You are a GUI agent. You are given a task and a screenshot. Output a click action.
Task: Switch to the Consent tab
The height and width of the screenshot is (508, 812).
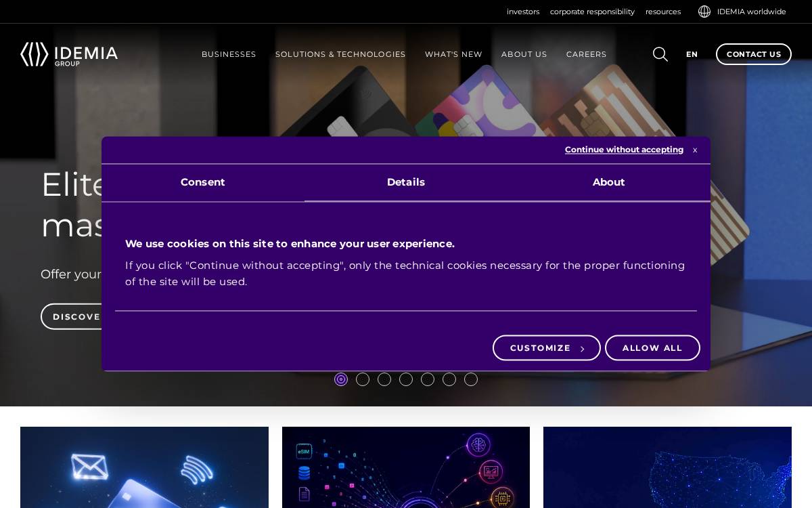pyautogui.click(x=203, y=182)
